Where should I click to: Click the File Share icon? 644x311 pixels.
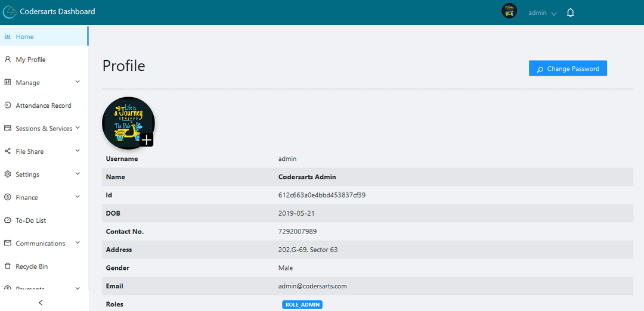point(8,151)
